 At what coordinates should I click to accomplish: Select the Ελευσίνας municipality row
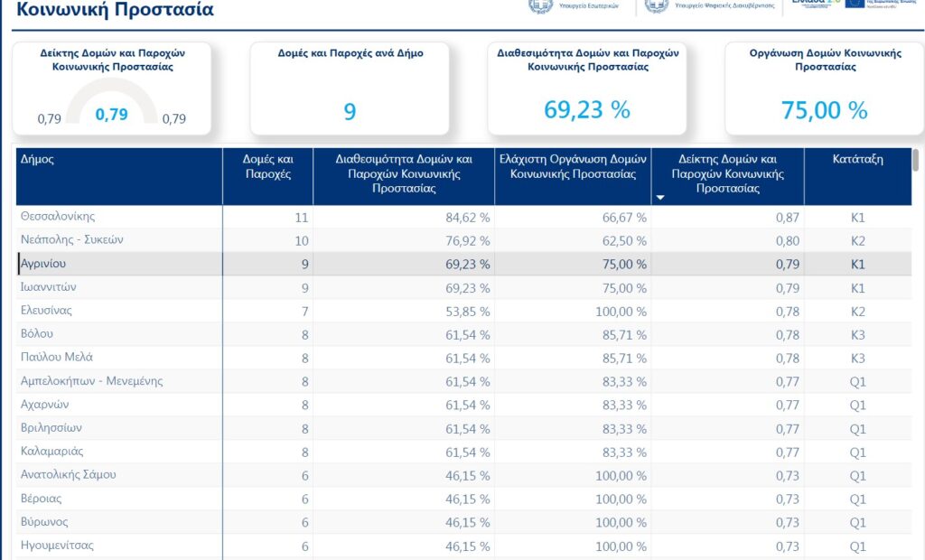click(x=46, y=311)
